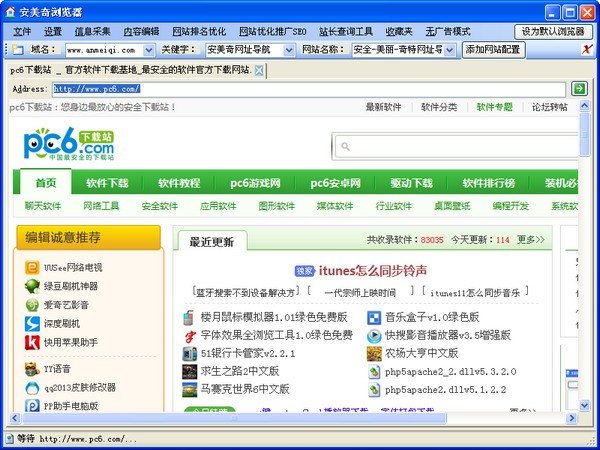The width and height of the screenshot is (600, 450).
Task: Click the blue 独家 badge before itunes headline
Action: click(305, 271)
